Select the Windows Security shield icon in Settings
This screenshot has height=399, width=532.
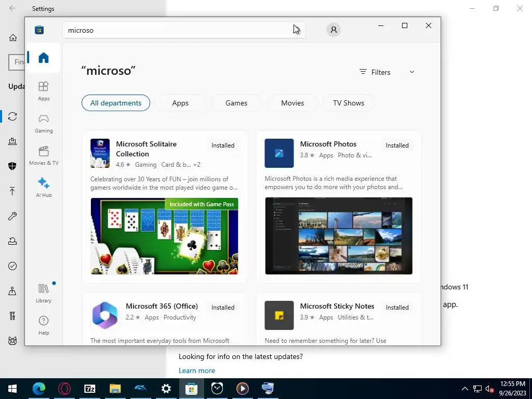tap(12, 166)
